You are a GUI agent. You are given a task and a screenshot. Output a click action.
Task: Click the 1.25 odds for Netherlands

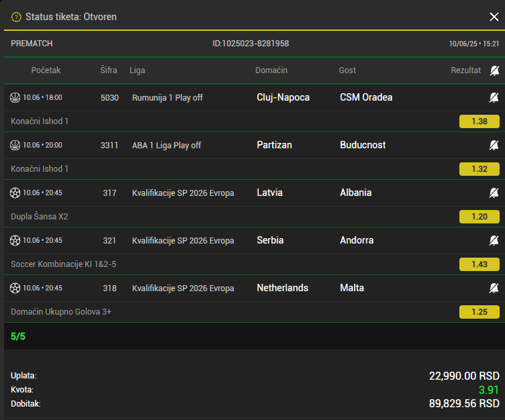(479, 312)
